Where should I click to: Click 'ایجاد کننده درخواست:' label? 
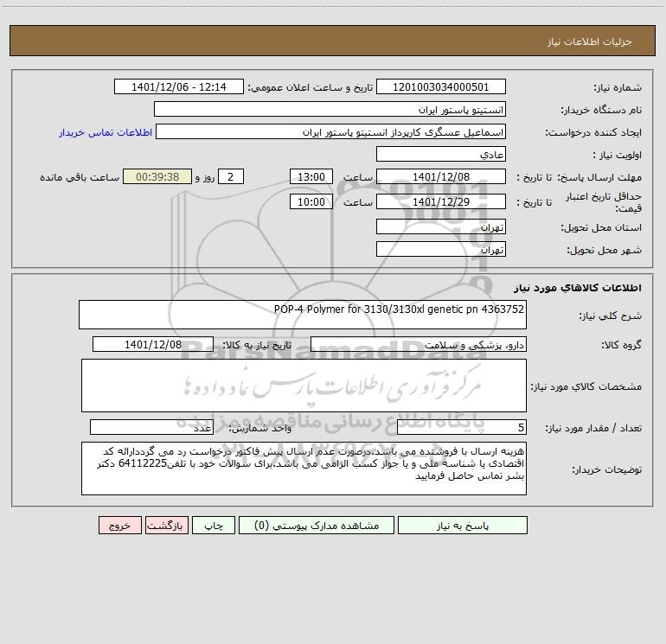pos(593,133)
